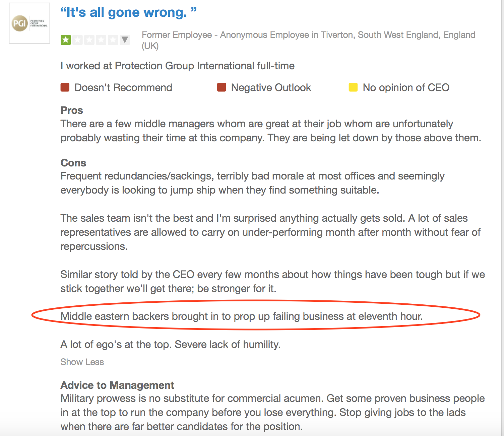Click the fifth grey rating star
The image size is (504, 436).
tap(113, 40)
